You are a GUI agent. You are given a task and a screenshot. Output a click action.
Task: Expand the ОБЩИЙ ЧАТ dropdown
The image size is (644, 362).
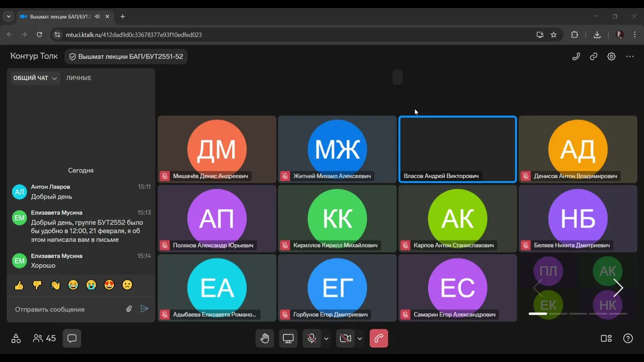pyautogui.click(x=36, y=78)
